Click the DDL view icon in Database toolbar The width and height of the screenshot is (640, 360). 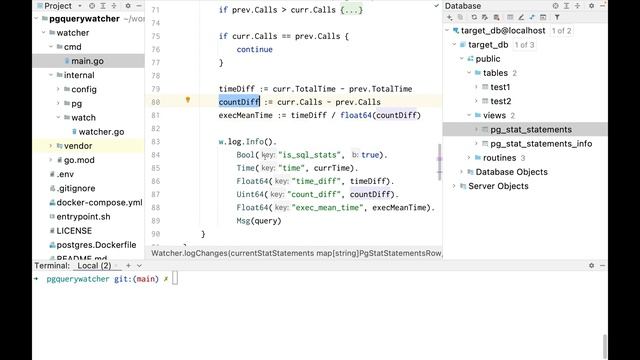pos(543,17)
